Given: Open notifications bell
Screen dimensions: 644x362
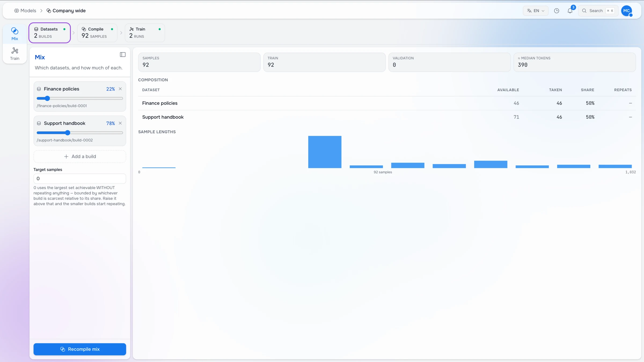Looking at the screenshot, I should pyautogui.click(x=570, y=11).
